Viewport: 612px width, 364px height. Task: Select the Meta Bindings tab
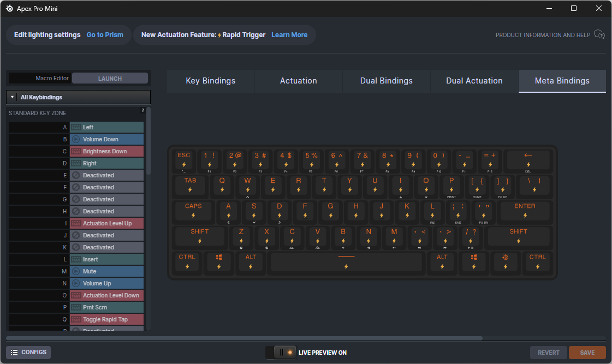[562, 81]
